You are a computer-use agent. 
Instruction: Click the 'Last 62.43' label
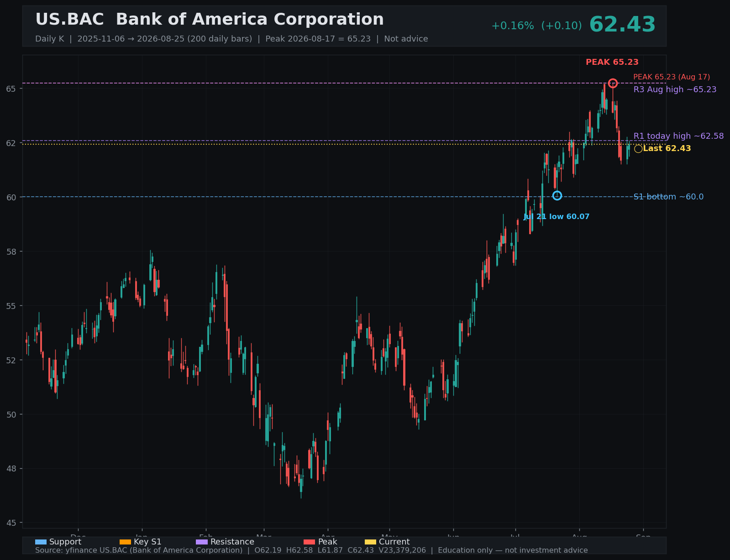coord(667,148)
